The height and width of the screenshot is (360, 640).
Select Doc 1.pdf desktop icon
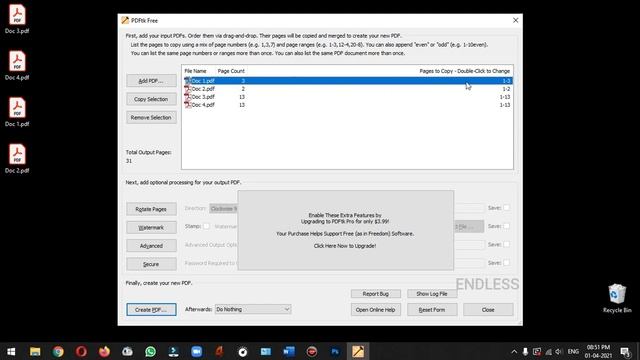click(x=17, y=112)
